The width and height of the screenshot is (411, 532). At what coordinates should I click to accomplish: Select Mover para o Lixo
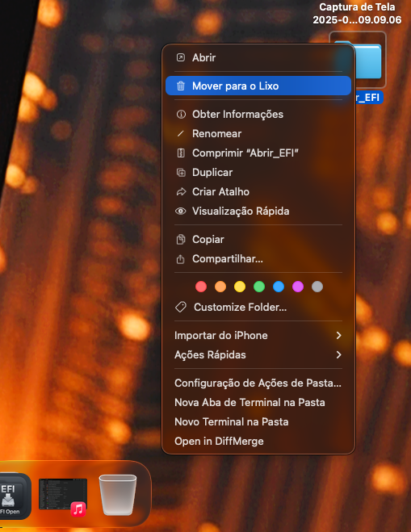[258, 86]
